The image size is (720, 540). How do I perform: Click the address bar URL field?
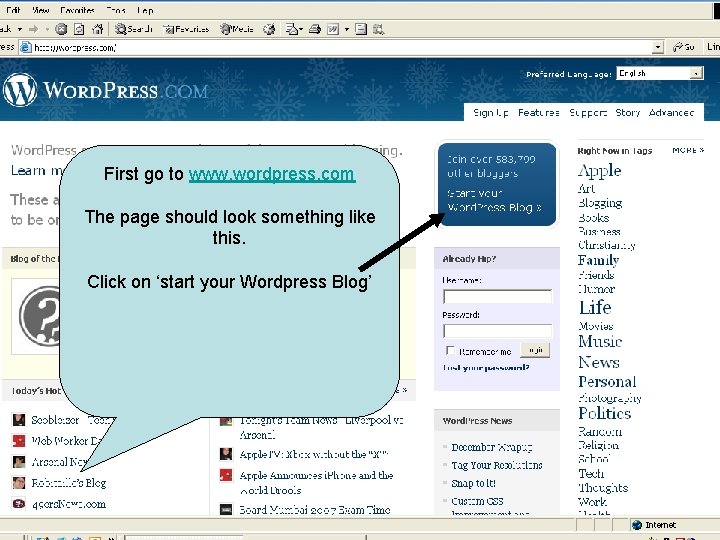coord(342,47)
